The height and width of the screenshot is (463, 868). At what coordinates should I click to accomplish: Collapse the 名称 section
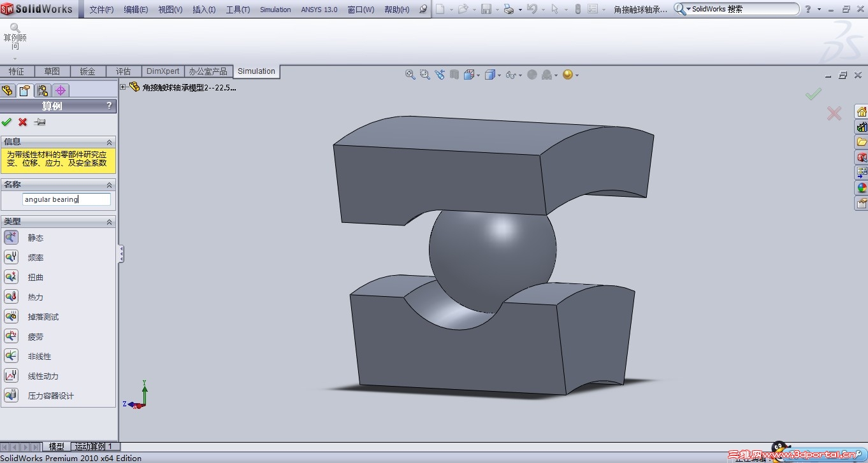click(x=109, y=185)
